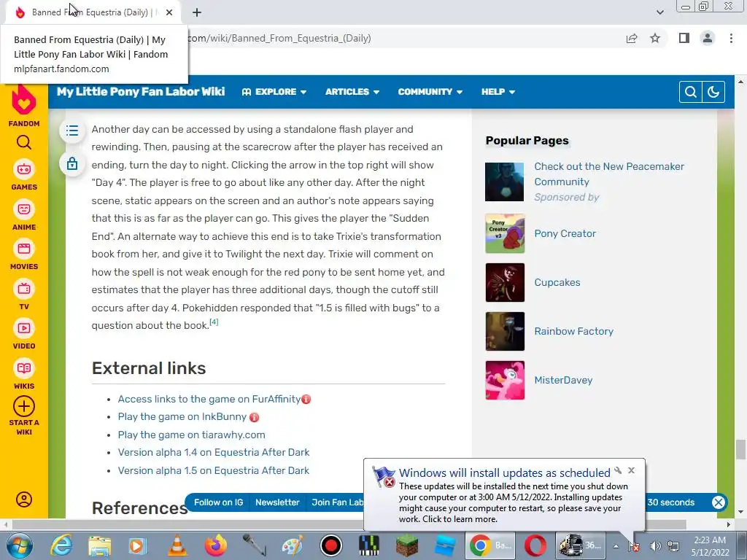Click the Cupcakes thumbnail image

coord(505,282)
